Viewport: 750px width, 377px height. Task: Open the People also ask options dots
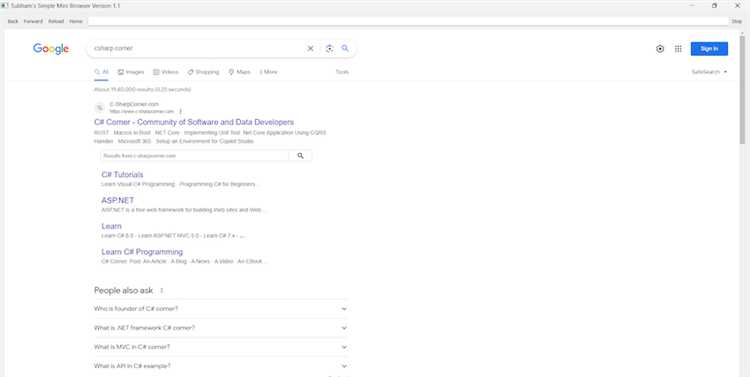click(162, 290)
